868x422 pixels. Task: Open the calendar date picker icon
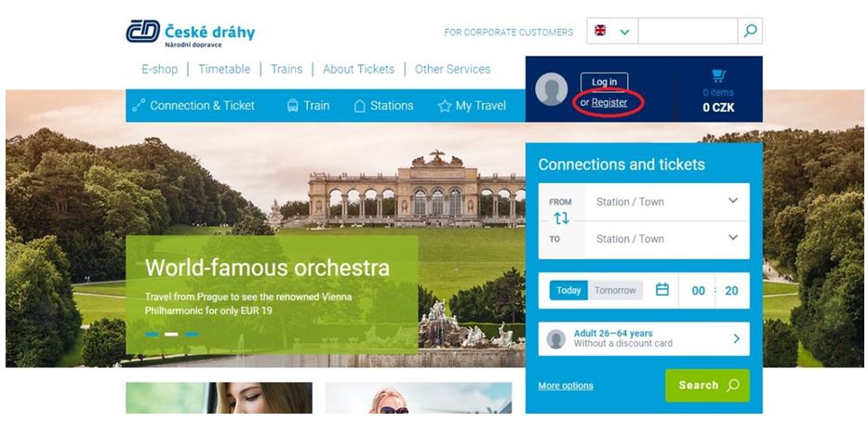pos(662,290)
